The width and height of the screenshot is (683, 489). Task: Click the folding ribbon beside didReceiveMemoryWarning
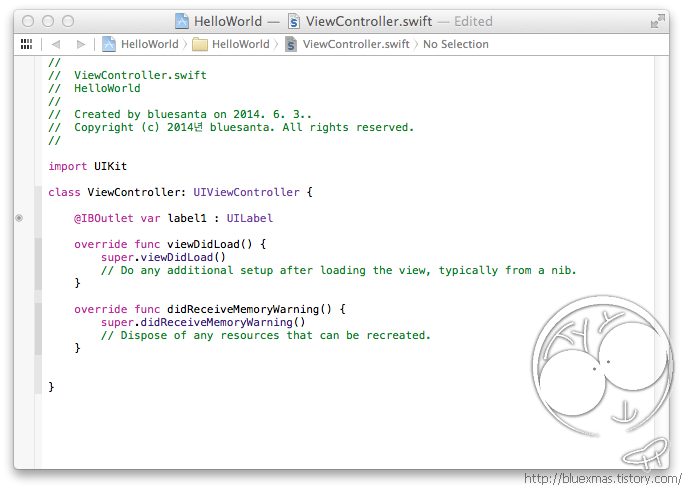pos(38,329)
